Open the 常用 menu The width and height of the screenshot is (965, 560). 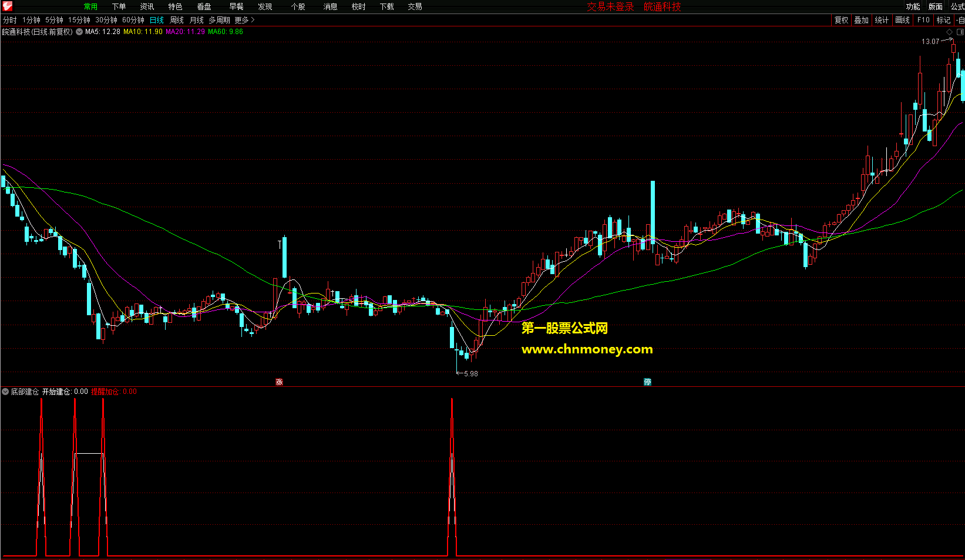coord(90,6)
